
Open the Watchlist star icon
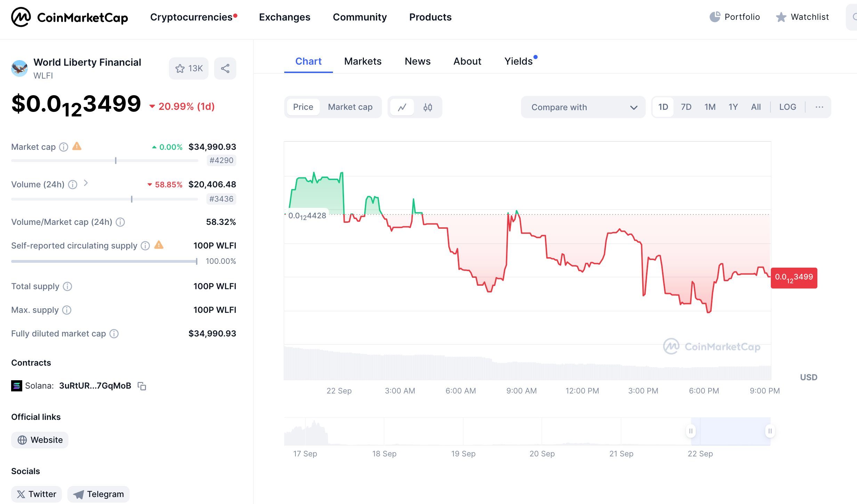(781, 17)
